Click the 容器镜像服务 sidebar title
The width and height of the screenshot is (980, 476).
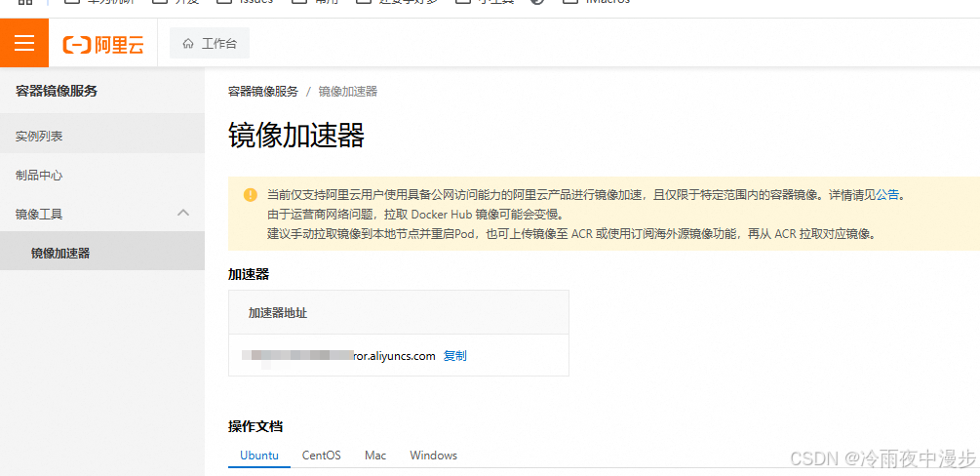[57, 92]
